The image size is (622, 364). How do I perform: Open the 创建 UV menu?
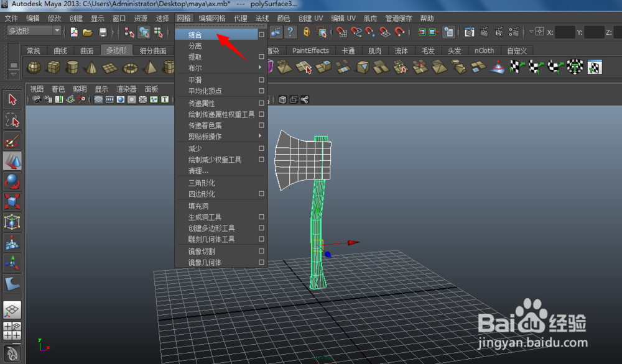pyautogui.click(x=310, y=18)
